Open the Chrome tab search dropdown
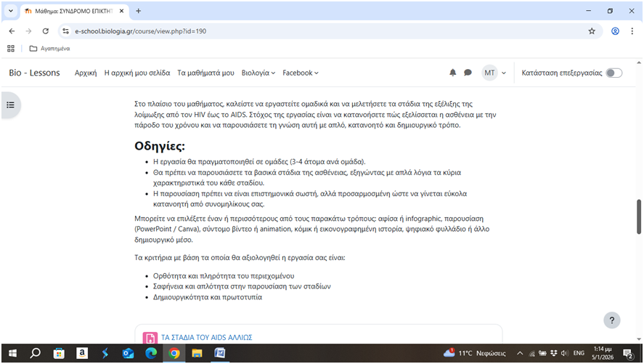The height and width of the screenshot is (364, 644). click(x=10, y=11)
